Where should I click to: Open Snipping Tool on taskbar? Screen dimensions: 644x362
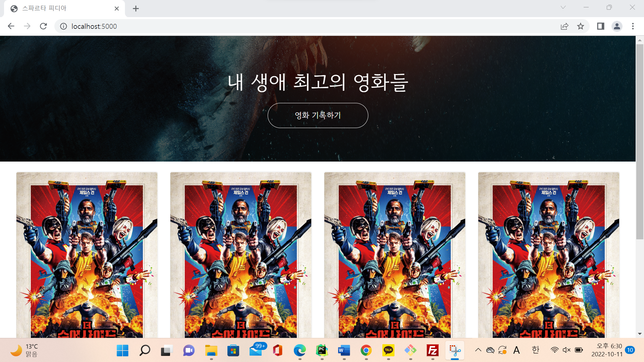pyautogui.click(x=454, y=351)
